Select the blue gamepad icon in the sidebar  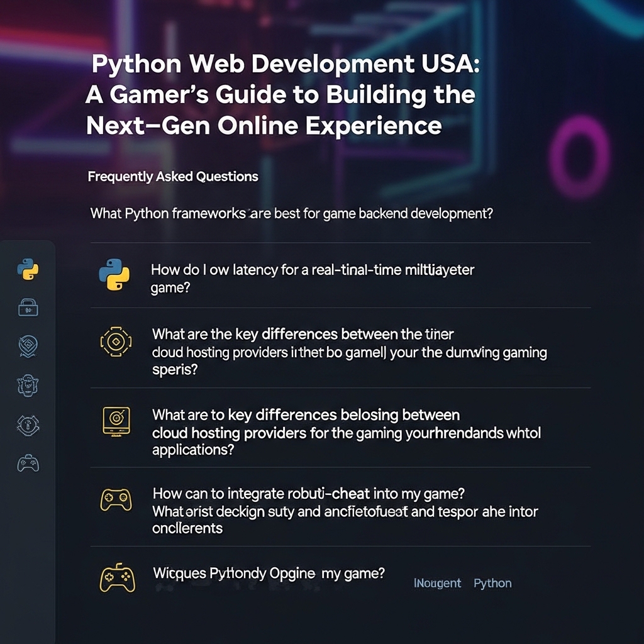click(28, 464)
